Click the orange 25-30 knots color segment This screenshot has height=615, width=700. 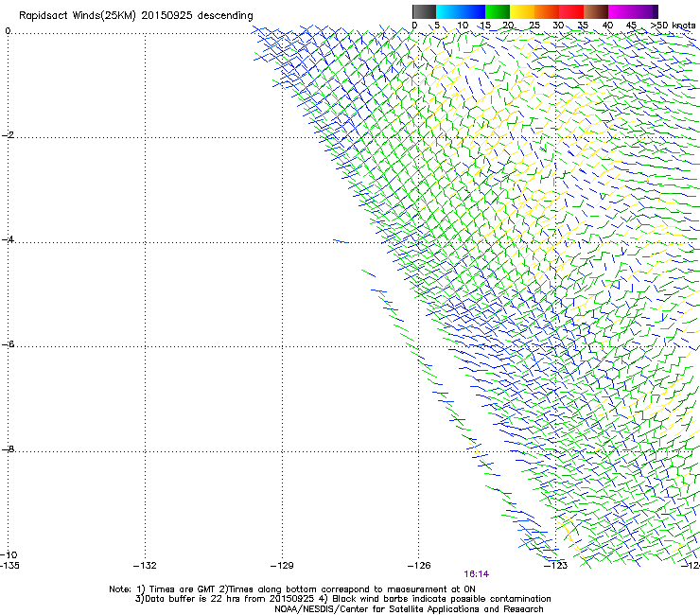pyautogui.click(x=547, y=11)
